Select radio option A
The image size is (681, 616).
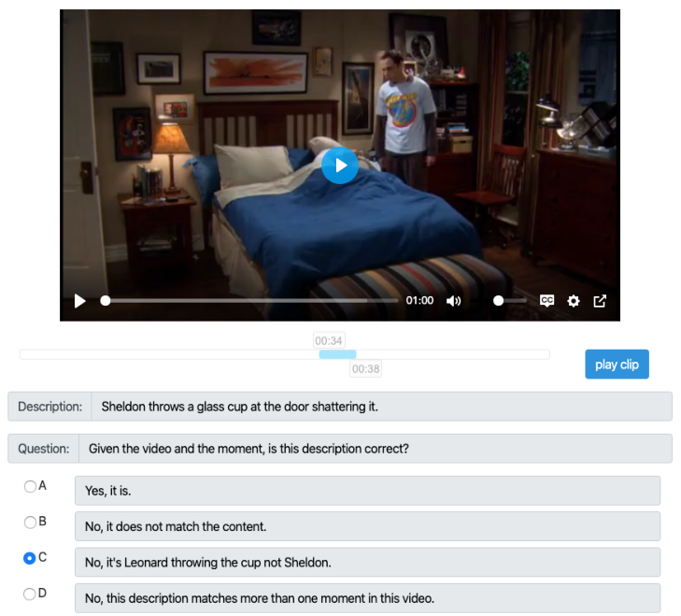tap(30, 486)
